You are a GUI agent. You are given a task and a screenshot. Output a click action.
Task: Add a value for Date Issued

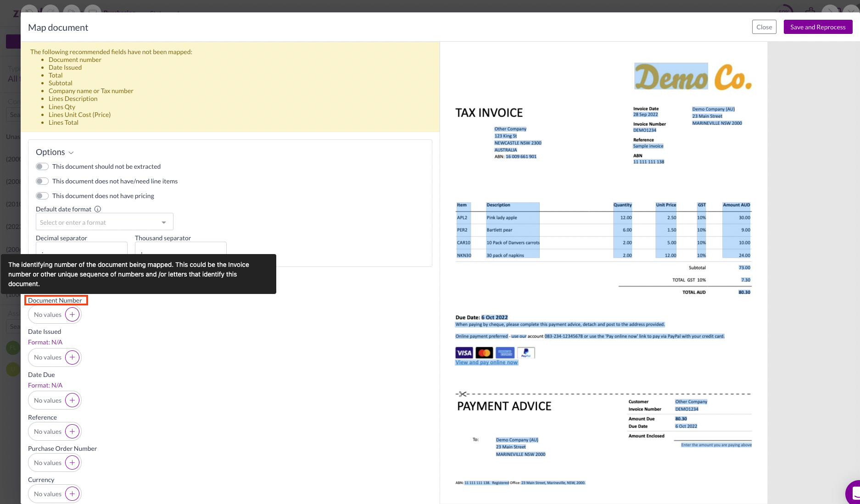coord(72,357)
